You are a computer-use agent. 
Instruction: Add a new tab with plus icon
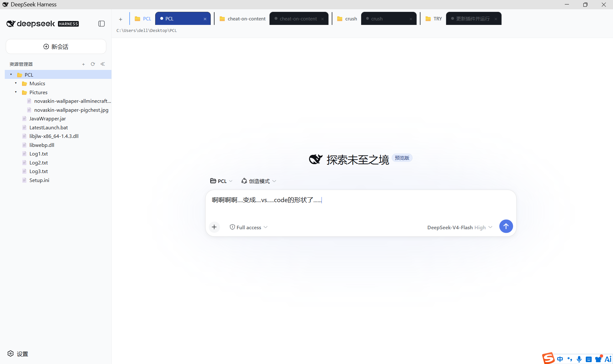coord(121,19)
